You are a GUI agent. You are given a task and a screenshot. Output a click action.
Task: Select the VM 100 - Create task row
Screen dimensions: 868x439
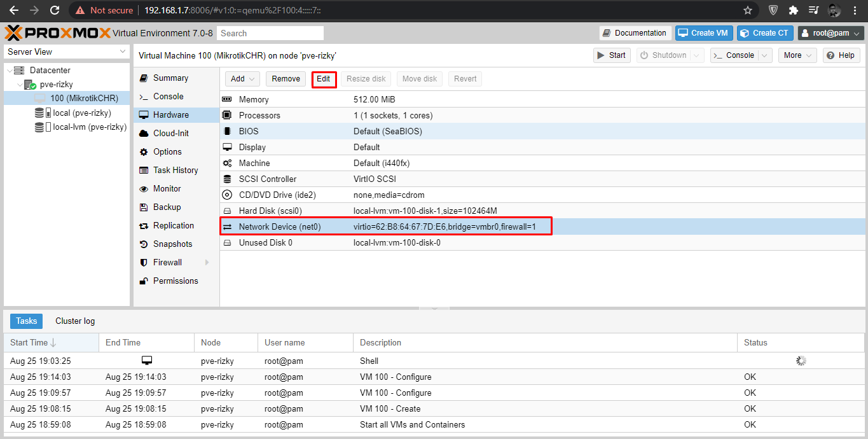[x=434, y=408]
